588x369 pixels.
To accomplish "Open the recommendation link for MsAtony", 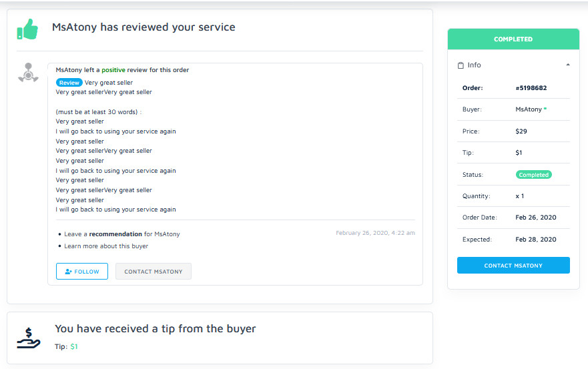I will point(116,234).
